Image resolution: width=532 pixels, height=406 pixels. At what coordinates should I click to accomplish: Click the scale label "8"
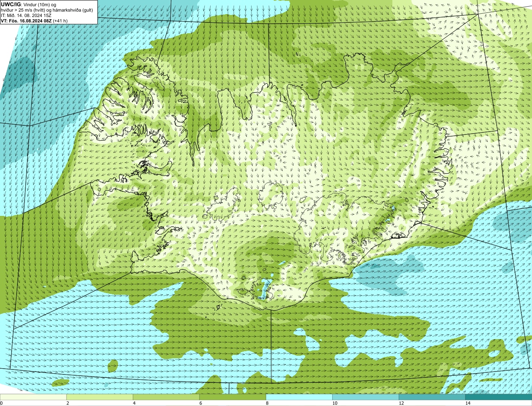tap(267, 403)
